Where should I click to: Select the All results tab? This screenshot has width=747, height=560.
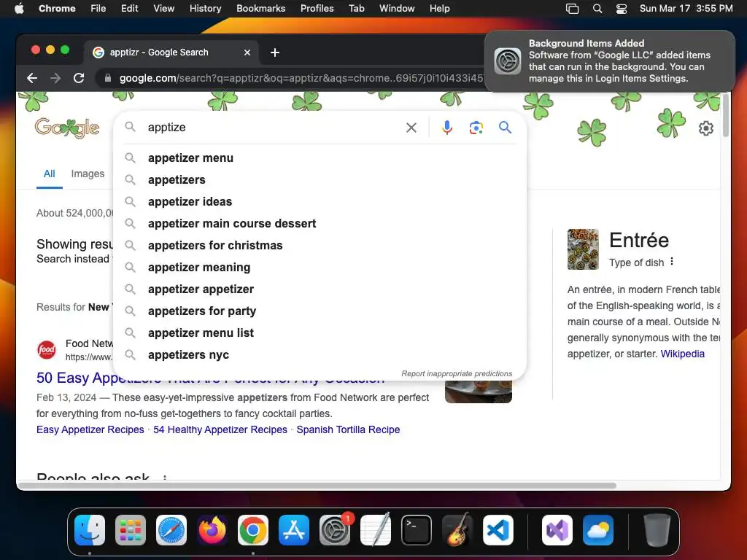49,174
